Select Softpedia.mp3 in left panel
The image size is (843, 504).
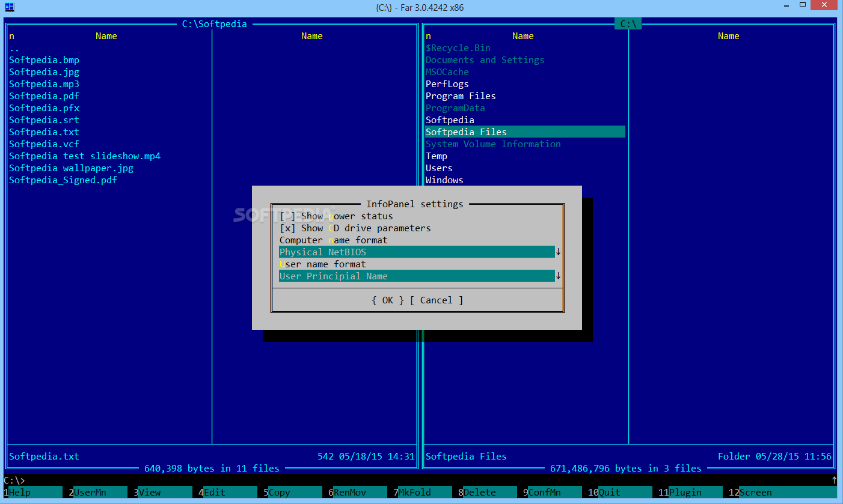[44, 84]
